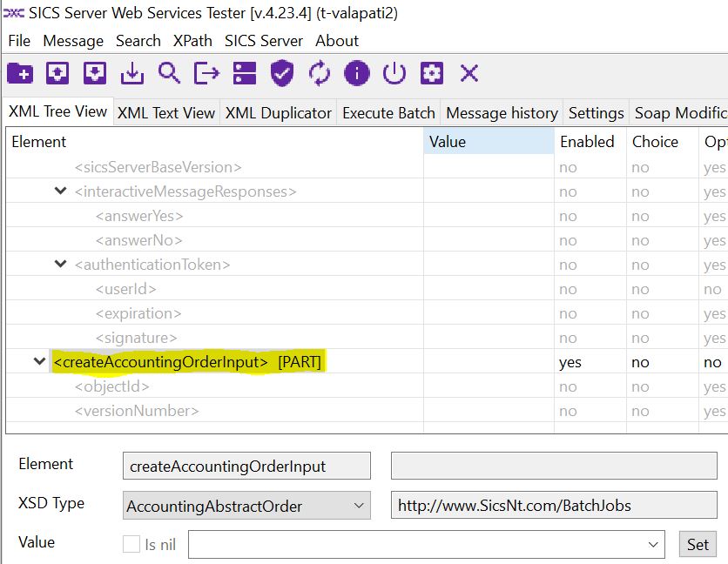The image size is (728, 564).
Task: Switch to the Message history tab
Action: [502, 113]
